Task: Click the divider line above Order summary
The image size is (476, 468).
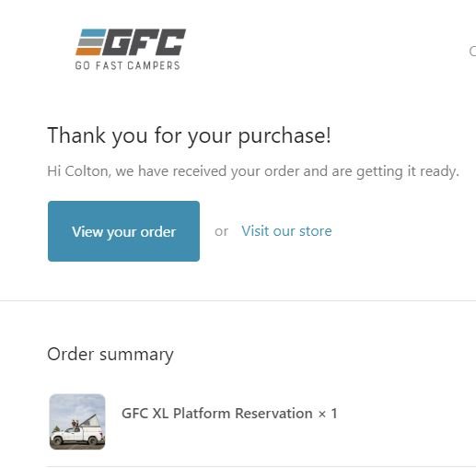Action: point(238,301)
